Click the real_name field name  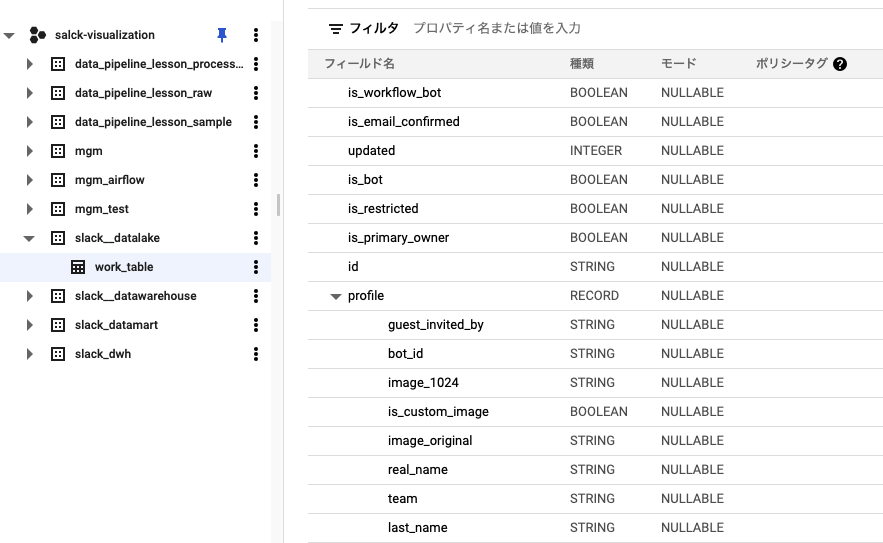coord(417,470)
